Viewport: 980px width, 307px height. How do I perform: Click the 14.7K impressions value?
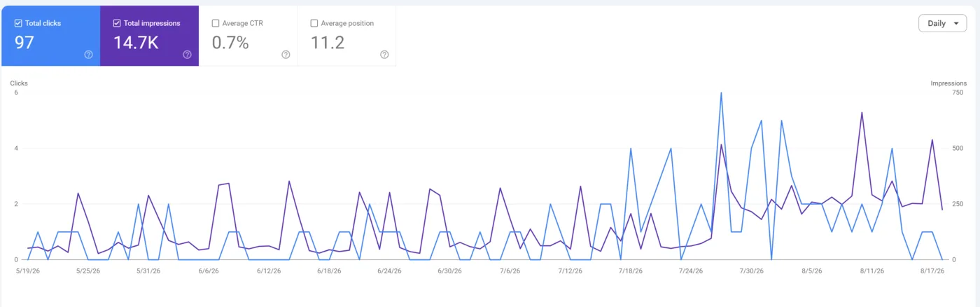[x=136, y=43]
